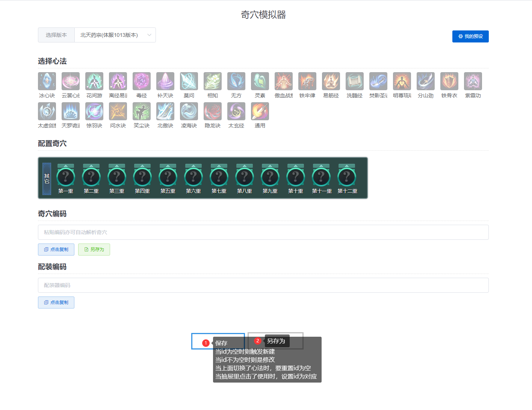Viewport: 532px width, 410px height.
Task: Select the 铁牢律 heart method icon
Action: [307, 81]
